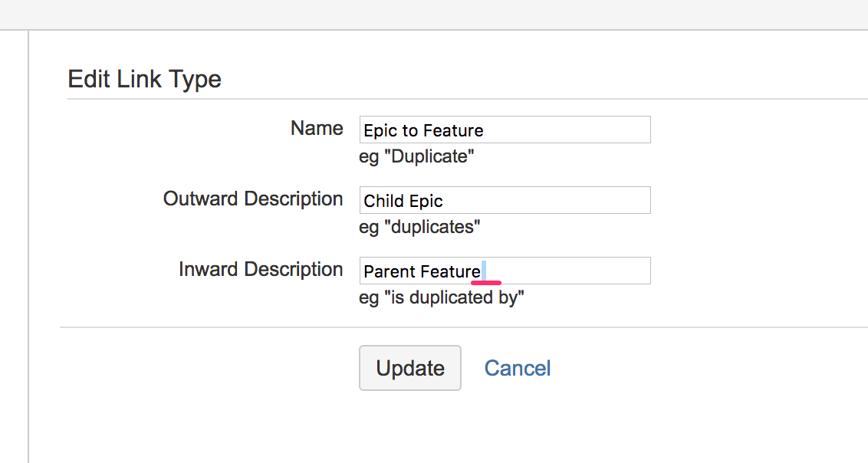This screenshot has width=868, height=463.
Task: Place cursor in "Child Epic" text
Action: [403, 201]
